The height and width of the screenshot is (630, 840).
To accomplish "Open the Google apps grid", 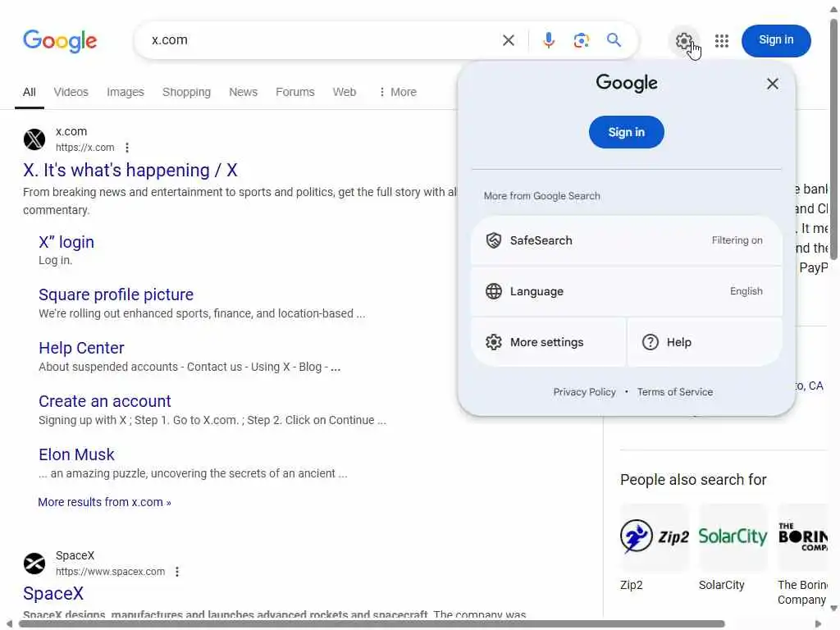I will point(722,41).
